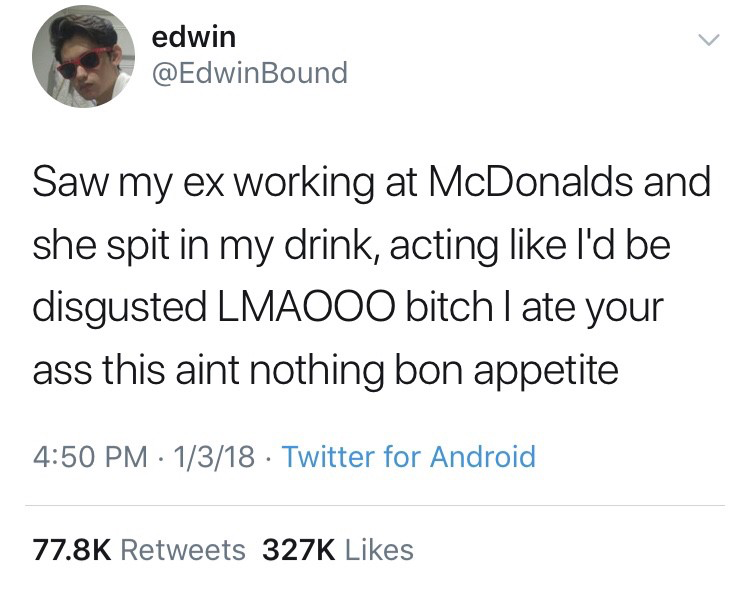Select the word disgusted in the tweet
Image resolution: width=750 pixels, height=592 pixels.
tap(120, 308)
